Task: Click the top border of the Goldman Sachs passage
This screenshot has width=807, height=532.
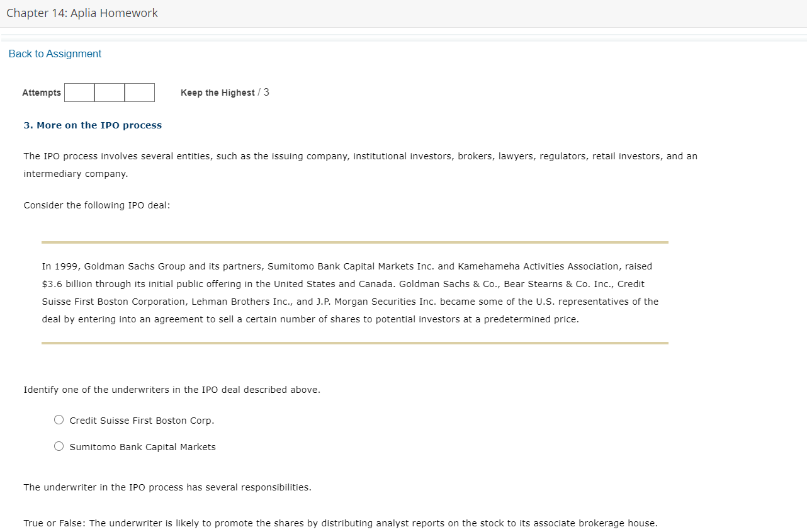Action: pos(353,241)
